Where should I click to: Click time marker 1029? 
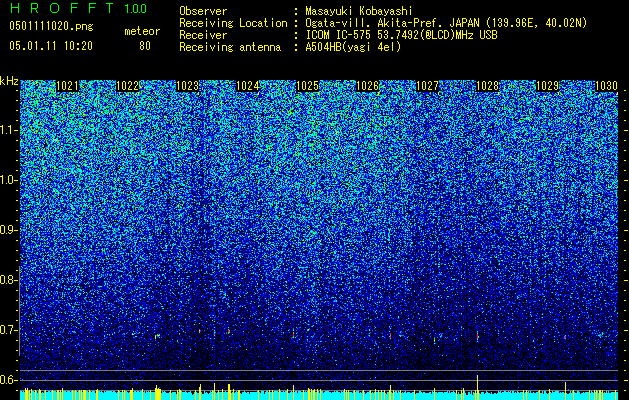pyautogui.click(x=548, y=86)
